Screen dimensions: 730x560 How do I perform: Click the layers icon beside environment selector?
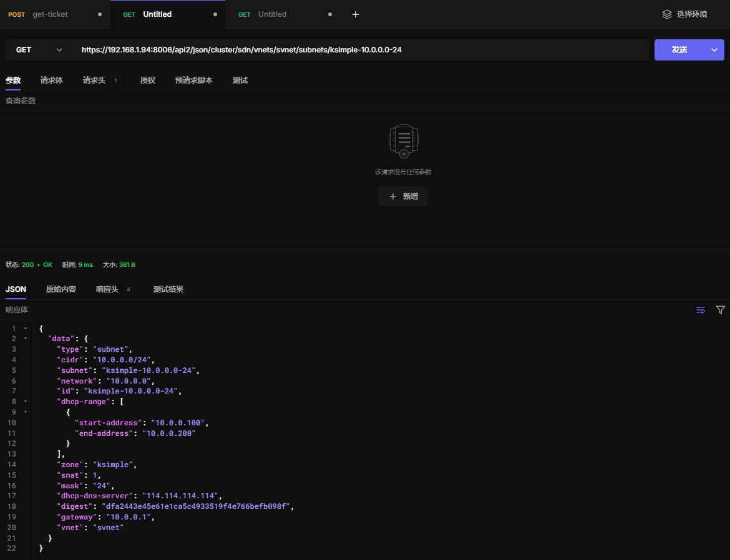(x=667, y=14)
